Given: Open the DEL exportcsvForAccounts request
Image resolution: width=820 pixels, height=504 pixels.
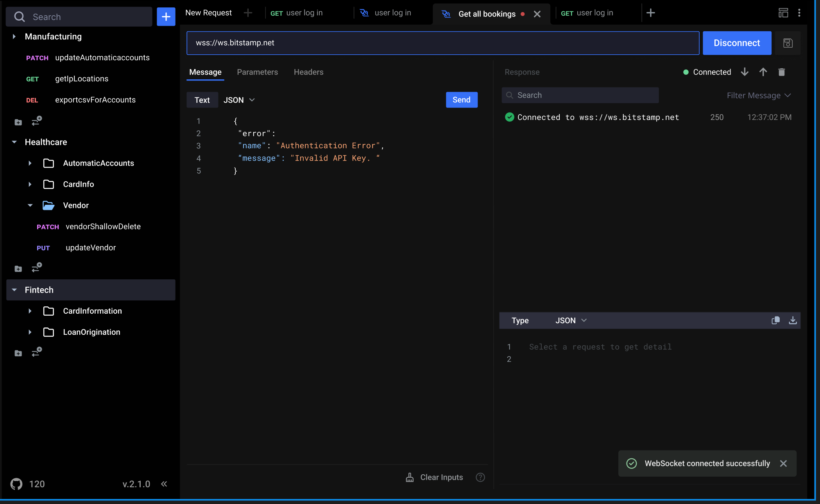Looking at the screenshot, I should click(81, 100).
